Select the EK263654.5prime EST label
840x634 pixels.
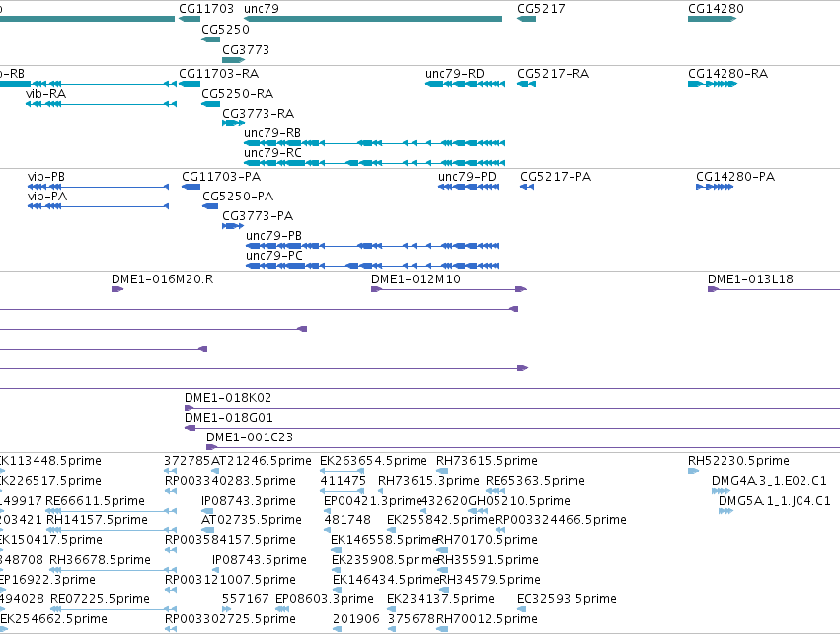pos(373,461)
